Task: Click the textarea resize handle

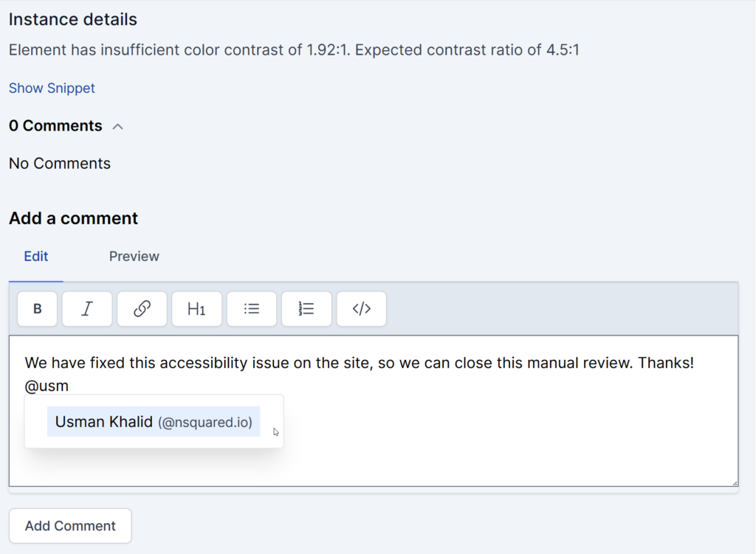Action: click(735, 483)
